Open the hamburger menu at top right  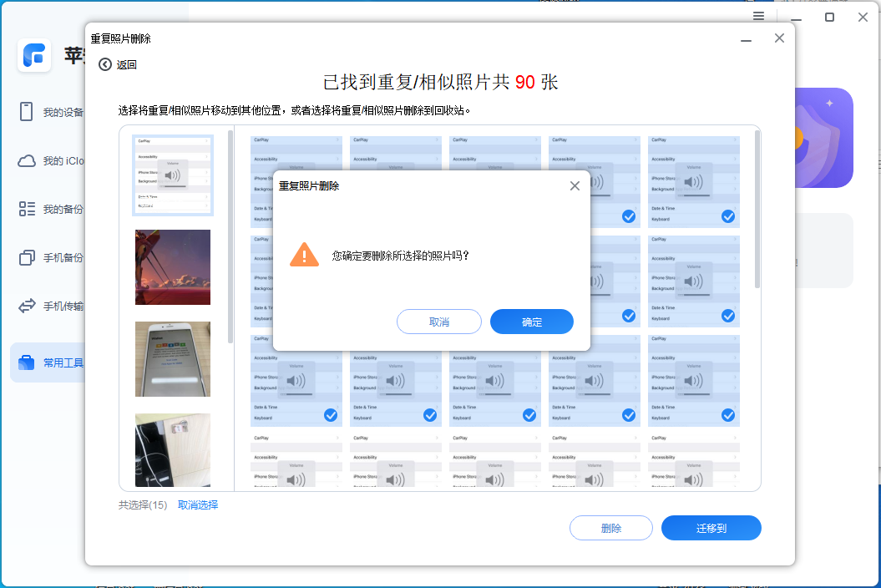click(x=758, y=15)
